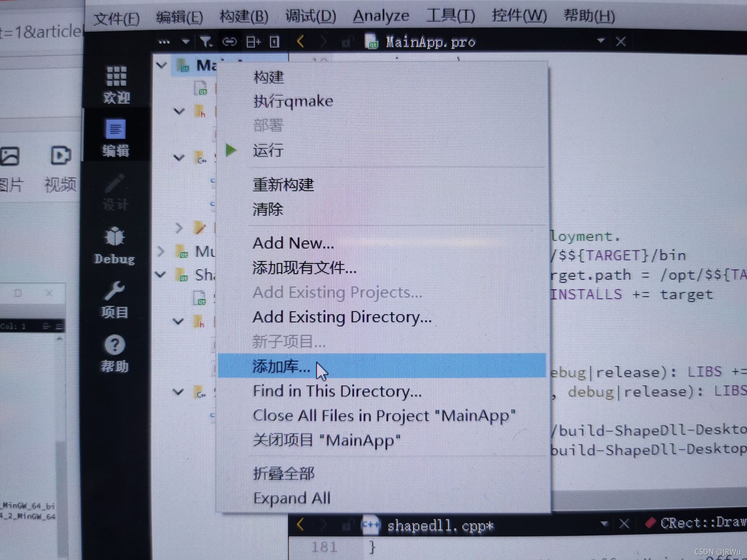Go back using orange left arrow
Viewport: 747px width, 560px height.
(300, 41)
